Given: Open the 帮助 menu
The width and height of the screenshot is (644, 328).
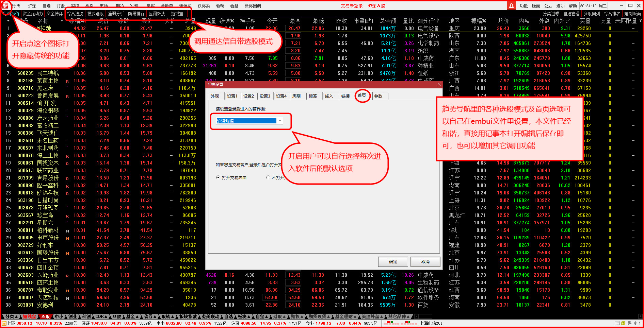Looking at the screenshot, I should (573, 6).
